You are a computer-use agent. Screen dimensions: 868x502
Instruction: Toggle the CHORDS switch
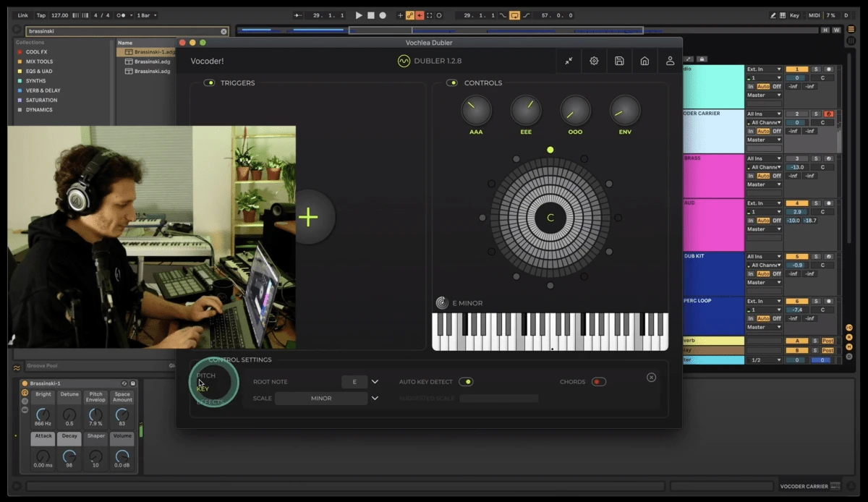(599, 382)
